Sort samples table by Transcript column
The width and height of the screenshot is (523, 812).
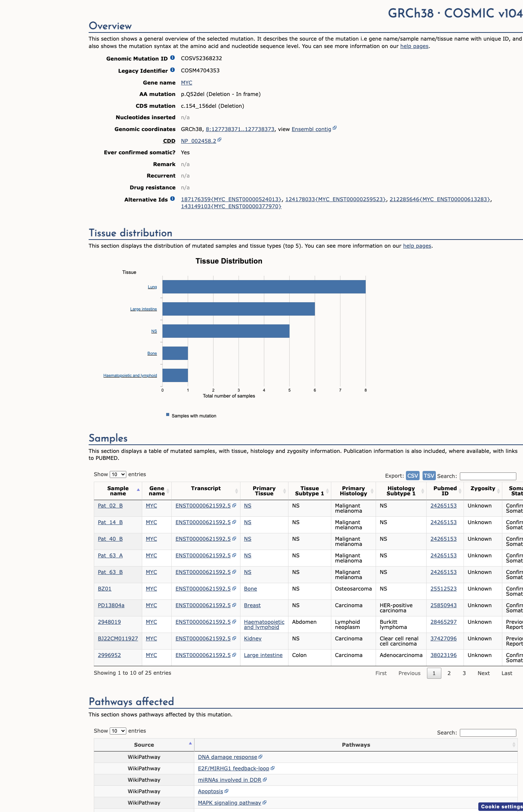coord(206,491)
